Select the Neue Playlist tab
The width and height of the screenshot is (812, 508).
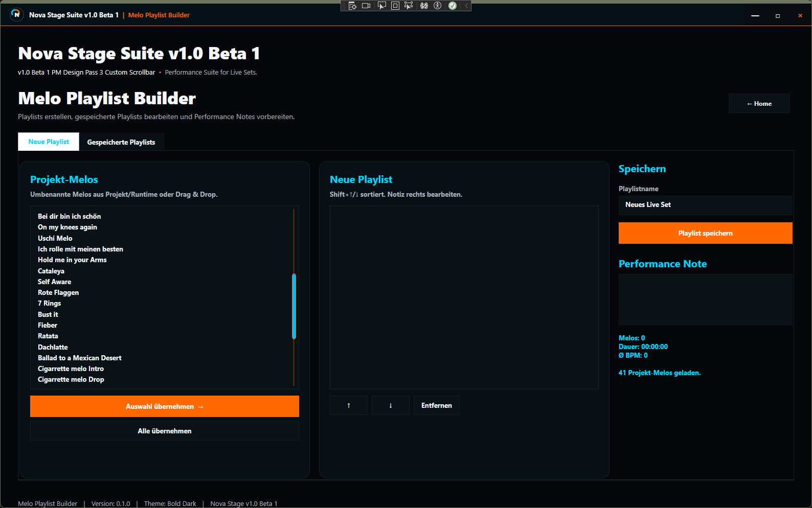click(x=49, y=142)
